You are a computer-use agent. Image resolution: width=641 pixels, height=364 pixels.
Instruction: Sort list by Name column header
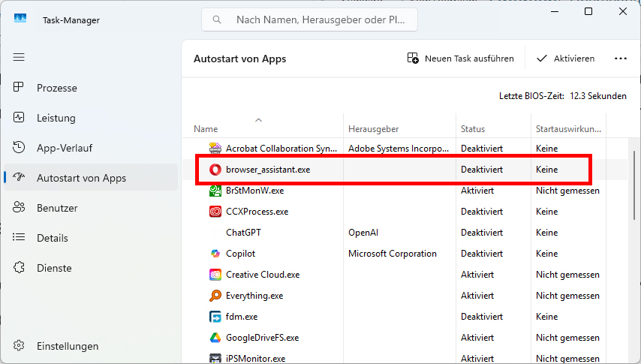[206, 129]
